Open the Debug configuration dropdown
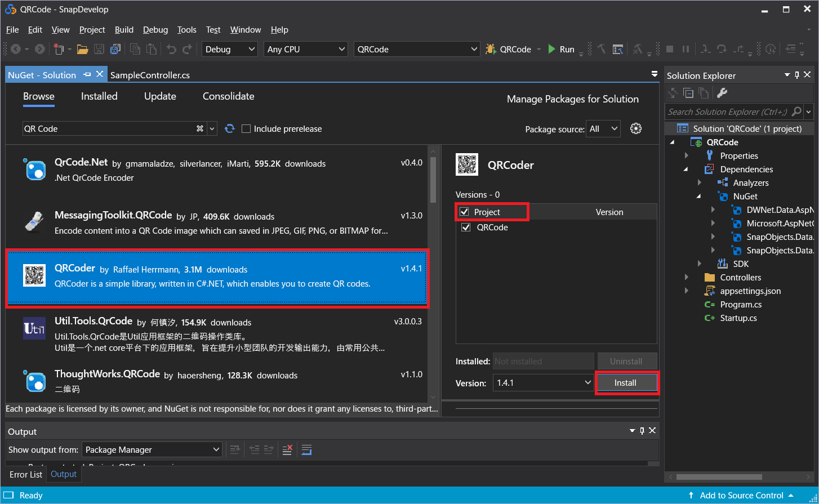Image resolution: width=819 pixels, height=504 pixels. (230, 50)
